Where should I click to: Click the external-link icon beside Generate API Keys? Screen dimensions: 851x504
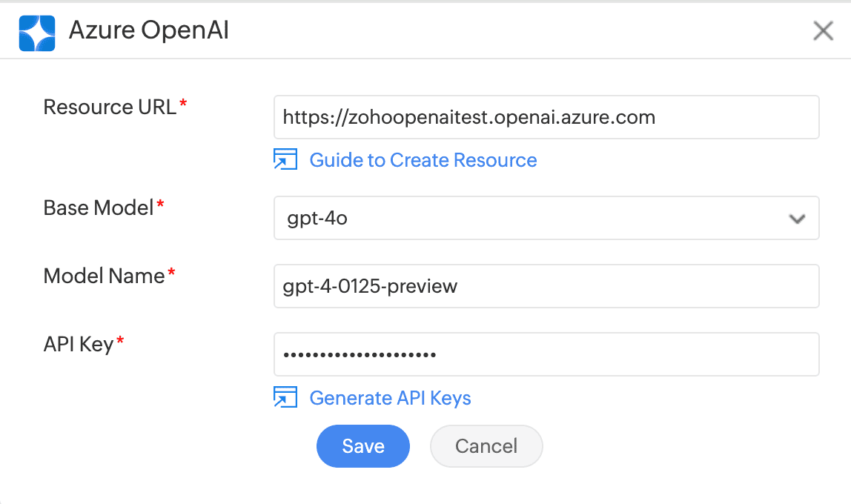click(x=285, y=398)
